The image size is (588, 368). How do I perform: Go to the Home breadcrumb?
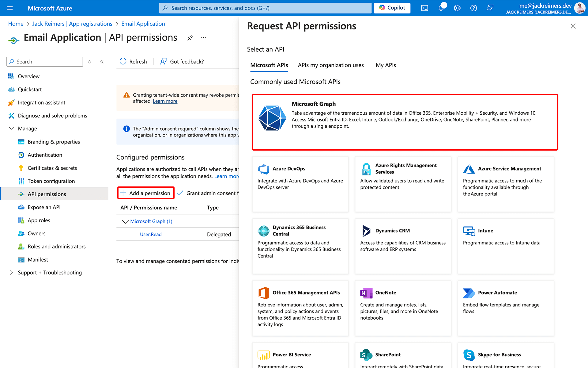click(x=16, y=24)
